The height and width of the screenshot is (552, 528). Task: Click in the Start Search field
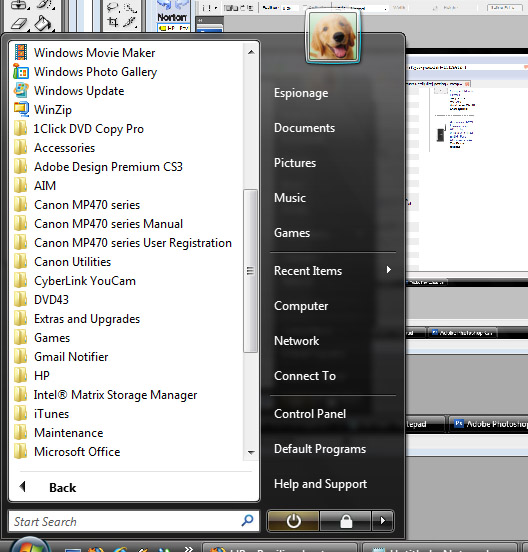click(x=133, y=521)
